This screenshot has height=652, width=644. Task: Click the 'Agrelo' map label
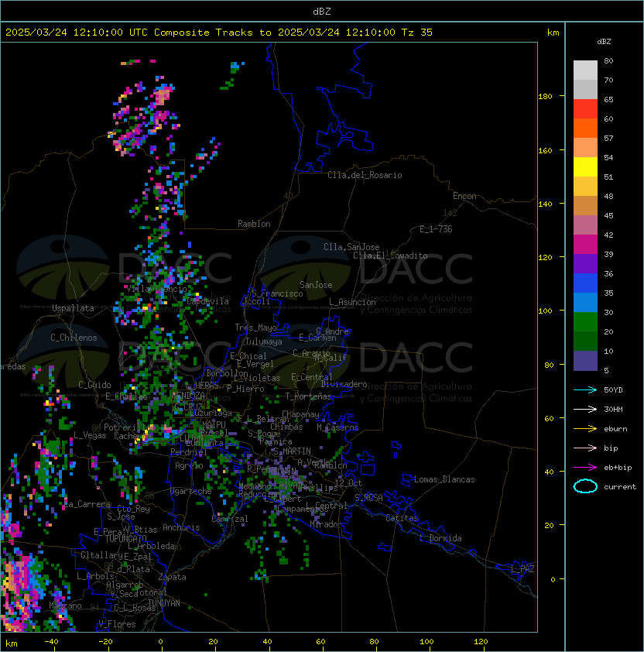[189, 465]
